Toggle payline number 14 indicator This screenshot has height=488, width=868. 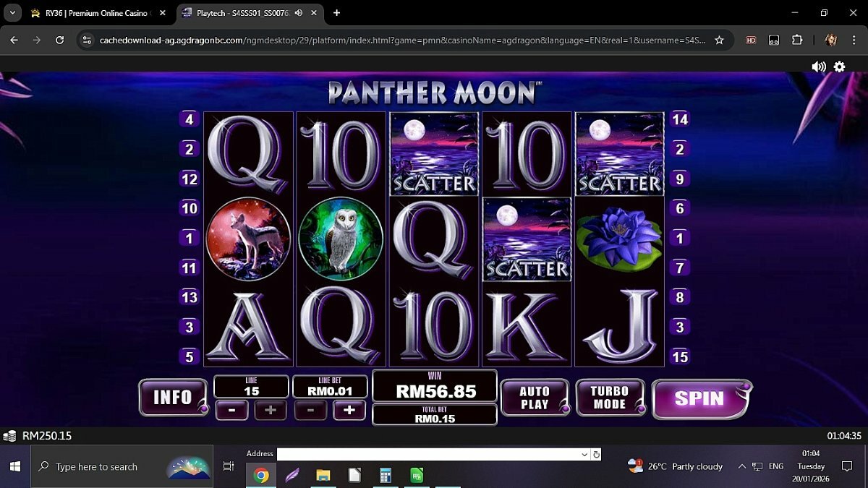(x=680, y=119)
